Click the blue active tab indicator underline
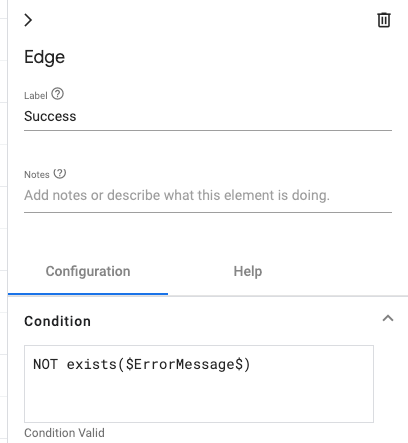The height and width of the screenshot is (443, 408). pos(88,294)
